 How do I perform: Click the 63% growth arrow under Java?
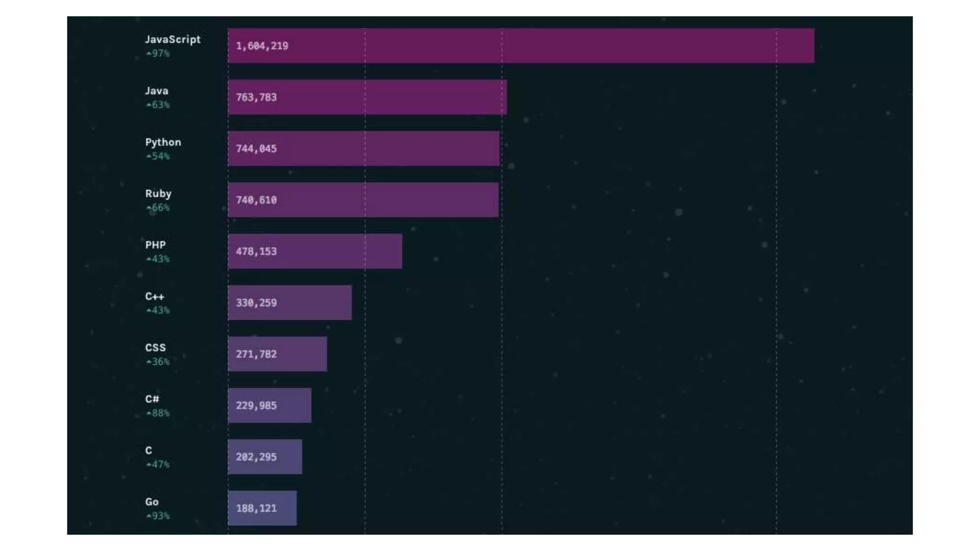click(x=149, y=105)
